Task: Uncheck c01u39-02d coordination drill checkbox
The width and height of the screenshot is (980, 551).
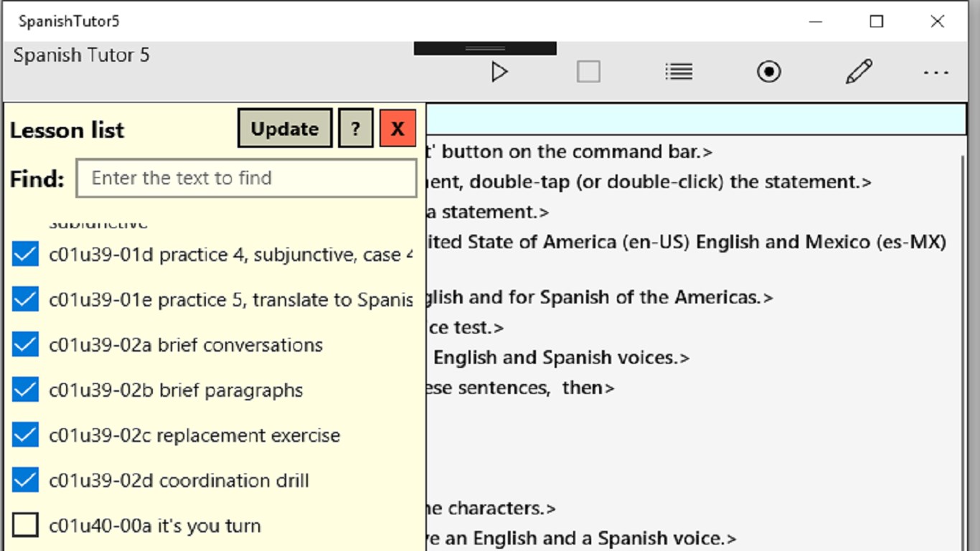Action: point(25,481)
